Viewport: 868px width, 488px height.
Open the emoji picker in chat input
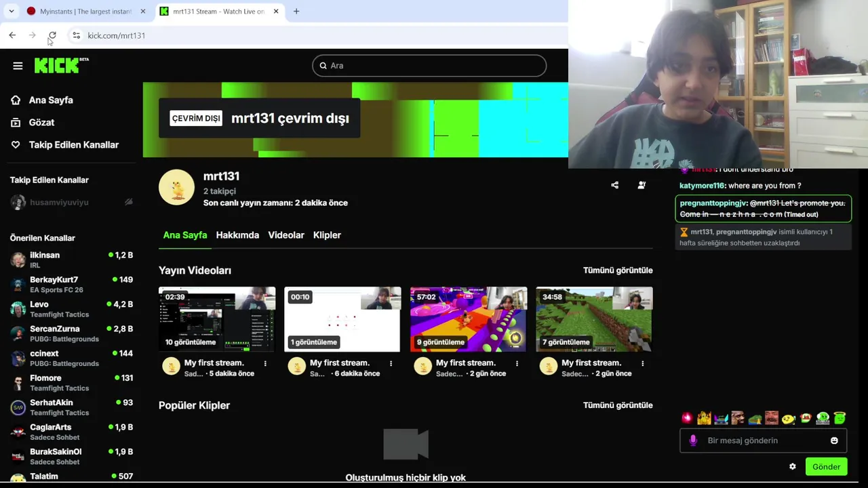(834, 441)
